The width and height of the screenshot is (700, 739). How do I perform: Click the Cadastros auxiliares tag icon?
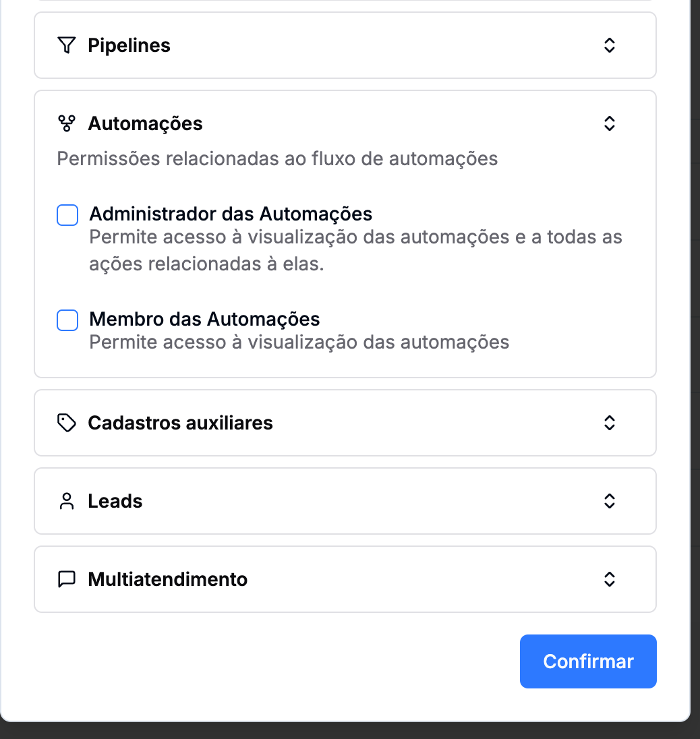pyautogui.click(x=66, y=423)
